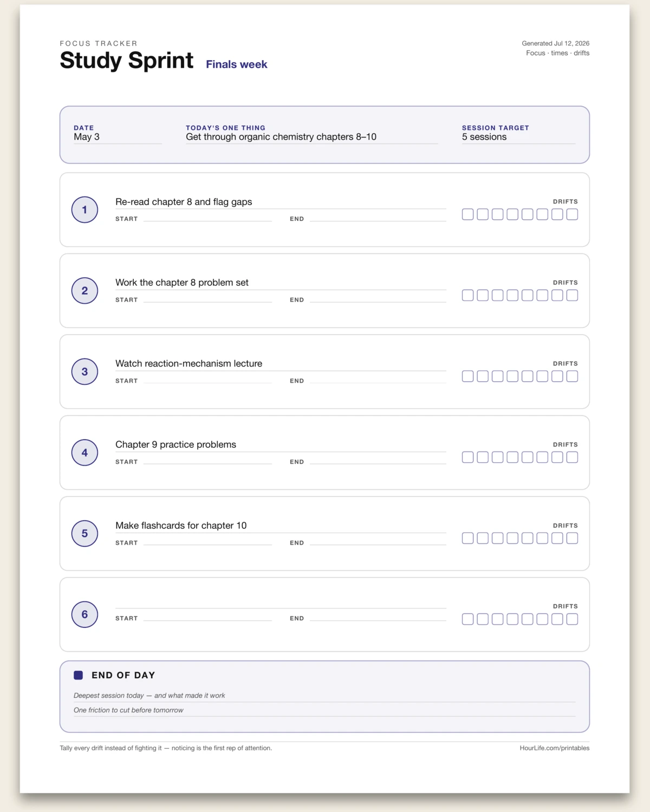
Task: Select the session 5 number circle
Action: [x=84, y=533]
